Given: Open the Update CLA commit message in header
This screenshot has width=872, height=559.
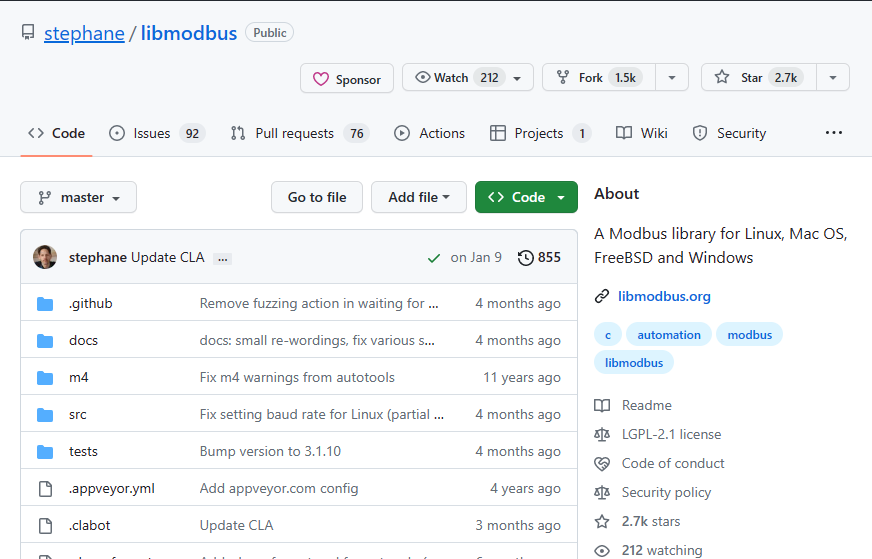Looking at the screenshot, I should [x=167, y=258].
